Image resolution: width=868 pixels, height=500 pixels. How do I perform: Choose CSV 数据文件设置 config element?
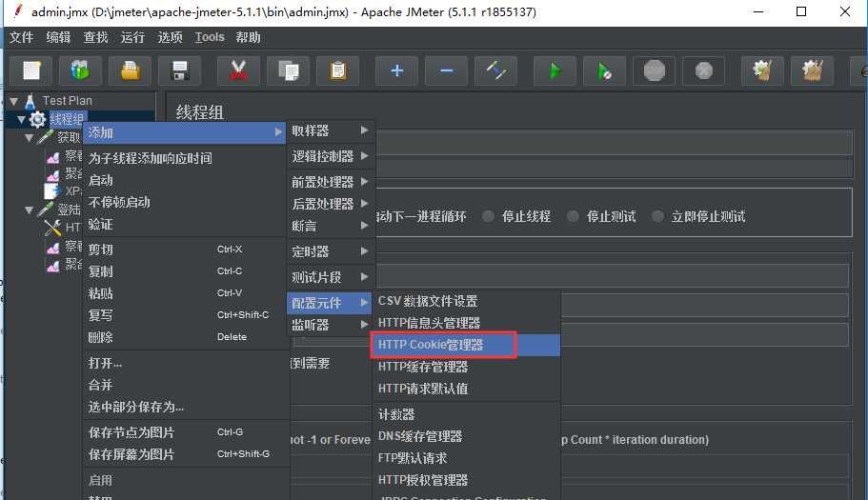pos(465,302)
